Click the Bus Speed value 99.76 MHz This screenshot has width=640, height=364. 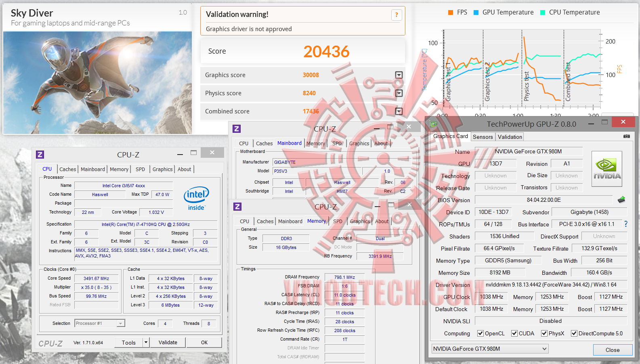97,296
